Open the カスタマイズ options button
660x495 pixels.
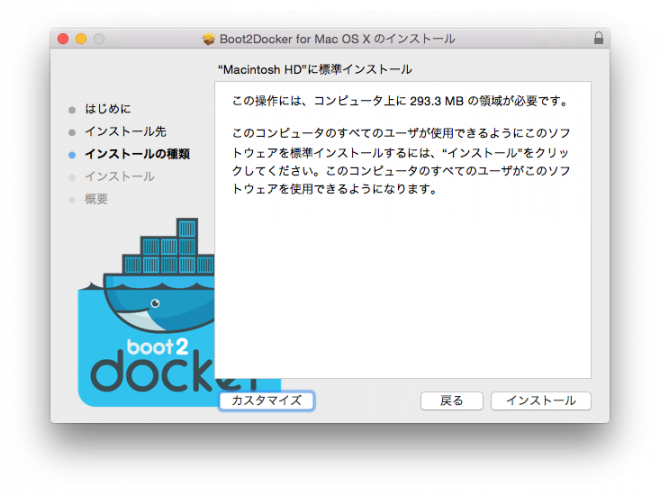267,400
